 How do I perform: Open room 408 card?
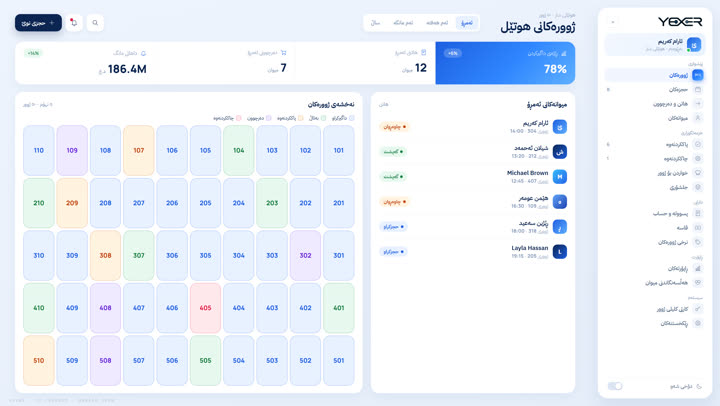tap(105, 308)
